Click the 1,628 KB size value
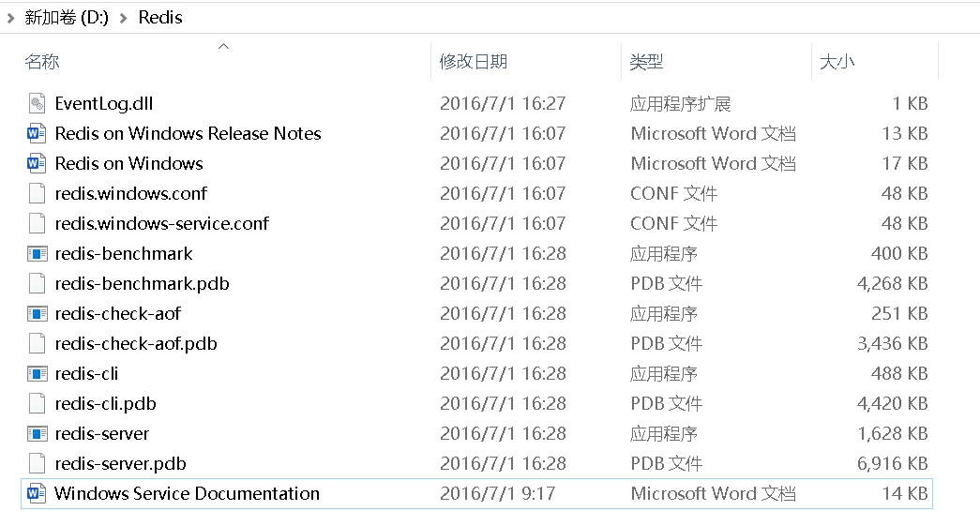The image size is (980, 526). tap(892, 433)
